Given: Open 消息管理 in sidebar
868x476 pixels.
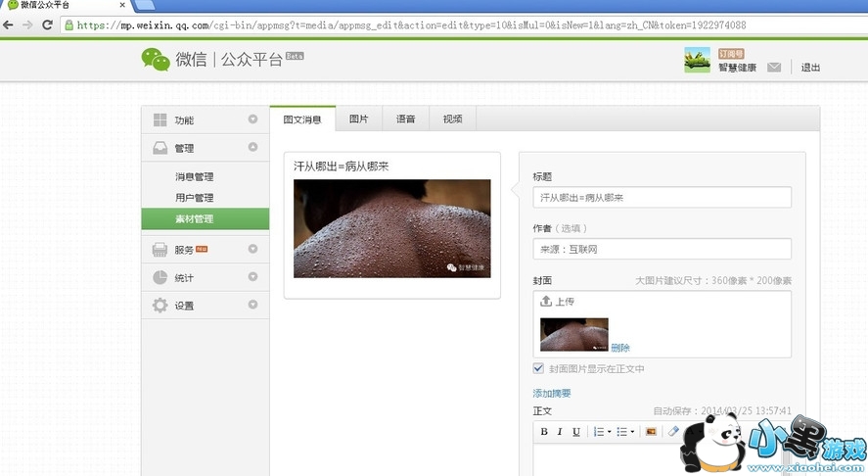Looking at the screenshot, I should pyautogui.click(x=195, y=176).
